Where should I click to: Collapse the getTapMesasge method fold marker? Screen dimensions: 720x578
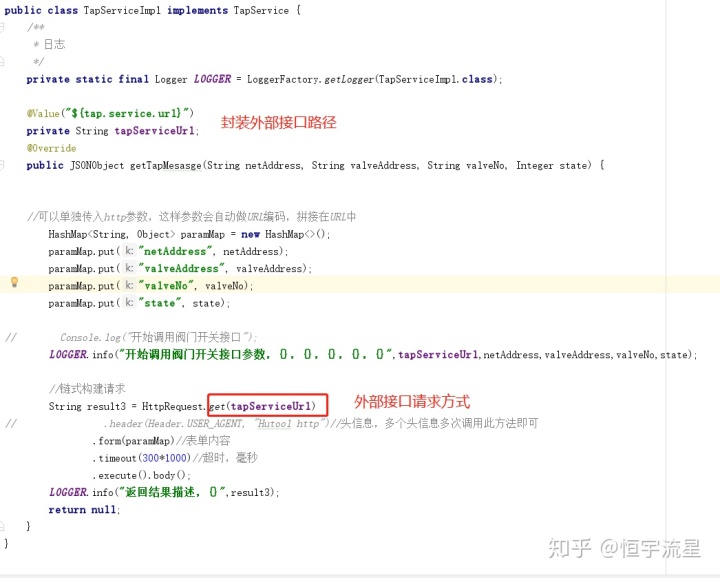2,165
